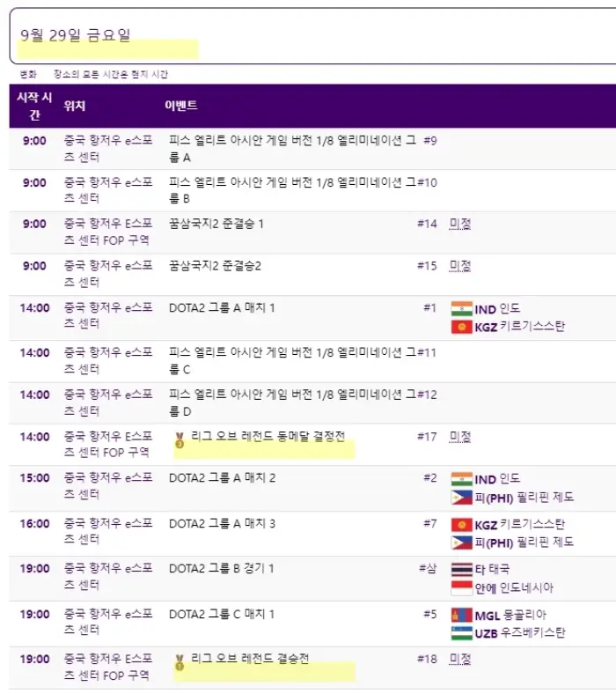
Task: Select Peace Elite elimination Group B event
Action: [292, 190]
